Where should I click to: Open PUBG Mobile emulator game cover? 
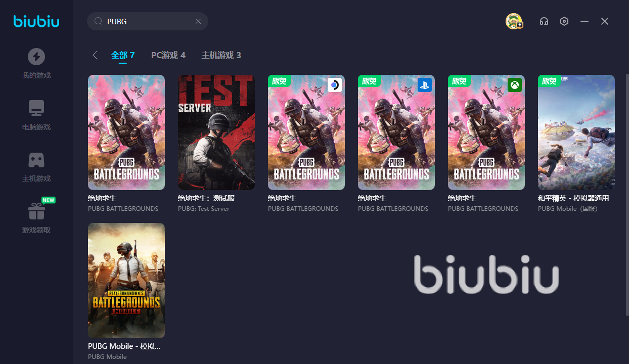(126, 281)
